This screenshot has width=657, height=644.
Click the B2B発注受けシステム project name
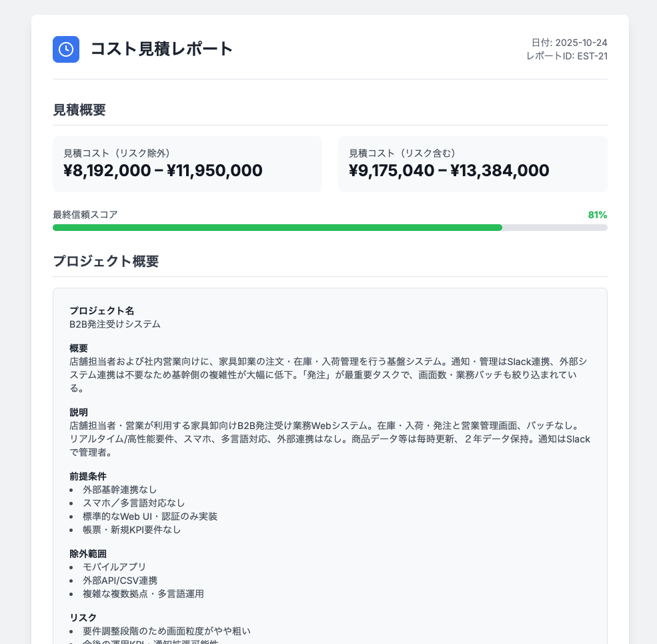coord(115,324)
